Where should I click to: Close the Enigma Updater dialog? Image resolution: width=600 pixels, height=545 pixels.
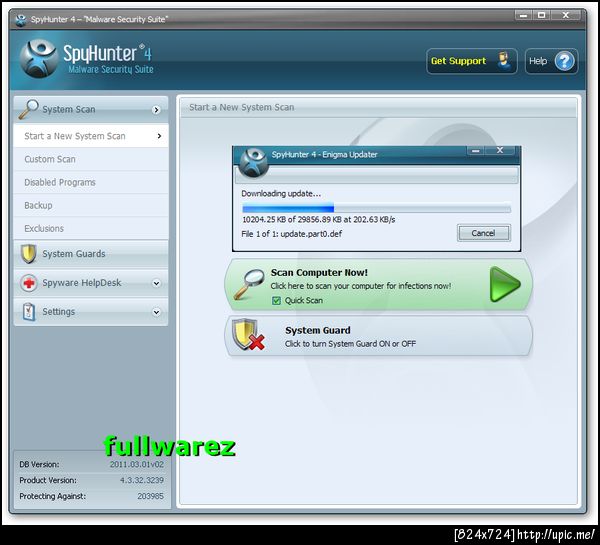tap(500, 150)
